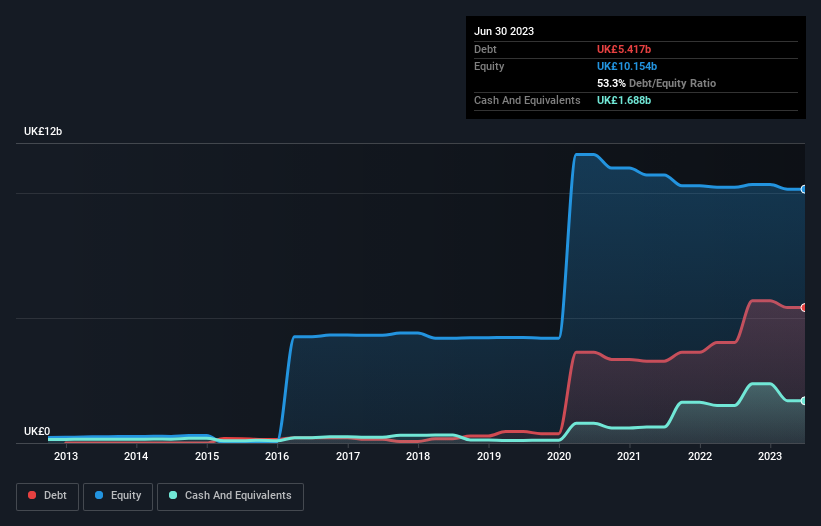Click the 2015 x-axis label

[x=207, y=456]
